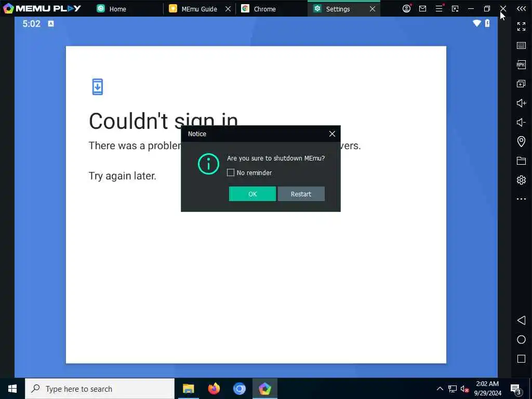532x399 pixels.
Task: Show more tools via the three dots
Action: point(521,199)
